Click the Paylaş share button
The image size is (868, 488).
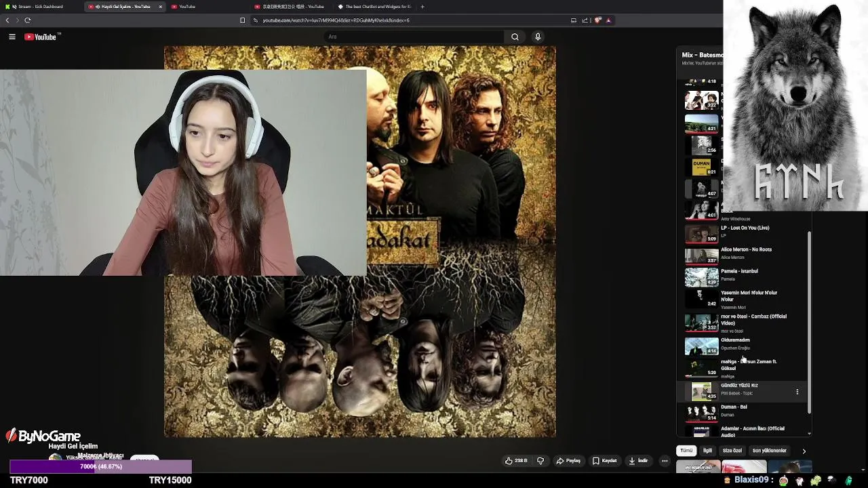point(568,461)
